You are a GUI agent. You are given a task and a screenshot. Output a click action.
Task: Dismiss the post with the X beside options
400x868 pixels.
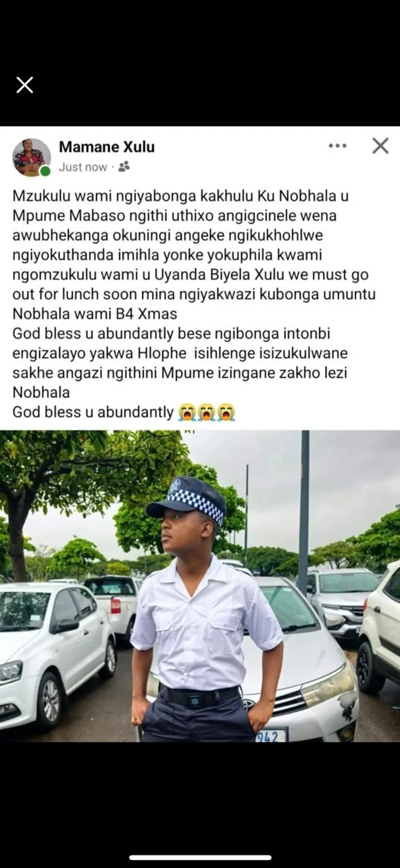coord(380,146)
